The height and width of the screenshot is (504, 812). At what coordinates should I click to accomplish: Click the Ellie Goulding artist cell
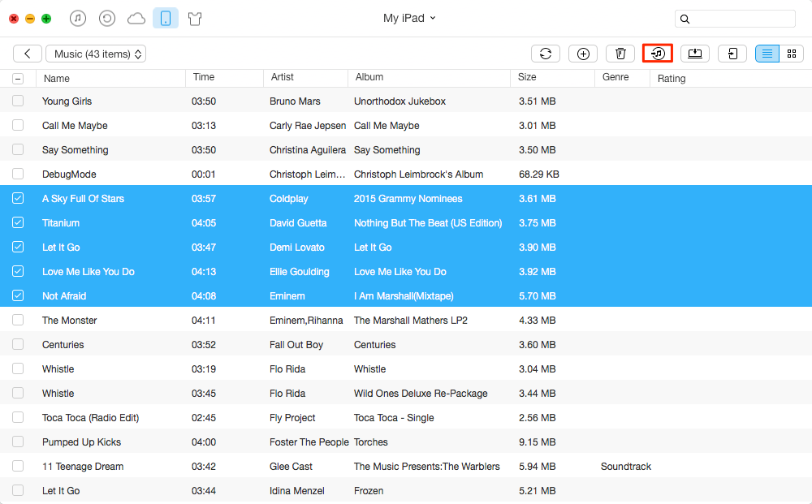tap(300, 272)
